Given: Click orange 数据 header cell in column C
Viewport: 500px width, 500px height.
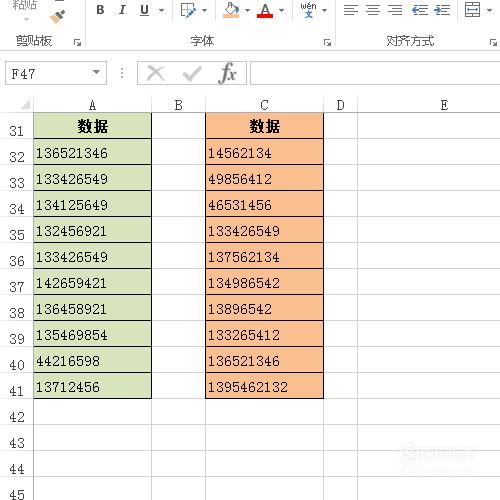Looking at the screenshot, I should [264, 126].
